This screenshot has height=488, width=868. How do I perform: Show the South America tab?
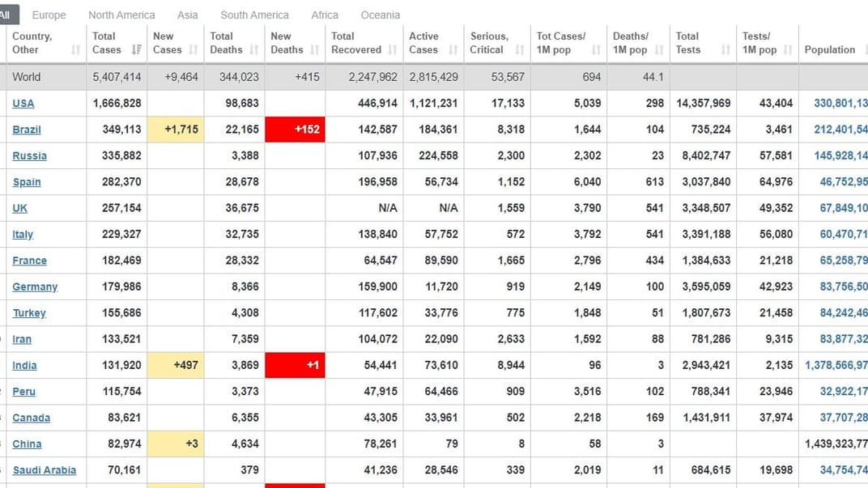click(x=254, y=15)
